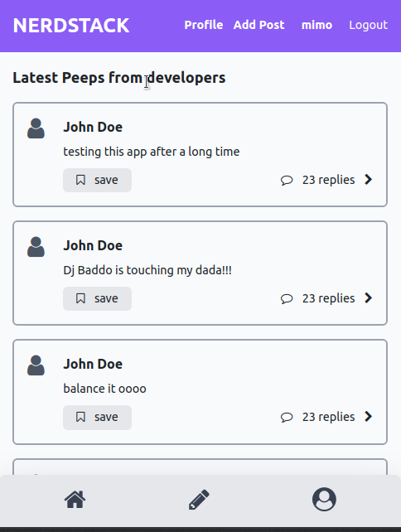Click avatar icon of 'testing this app' post
Screen dimensions: 401x532
click(36, 128)
